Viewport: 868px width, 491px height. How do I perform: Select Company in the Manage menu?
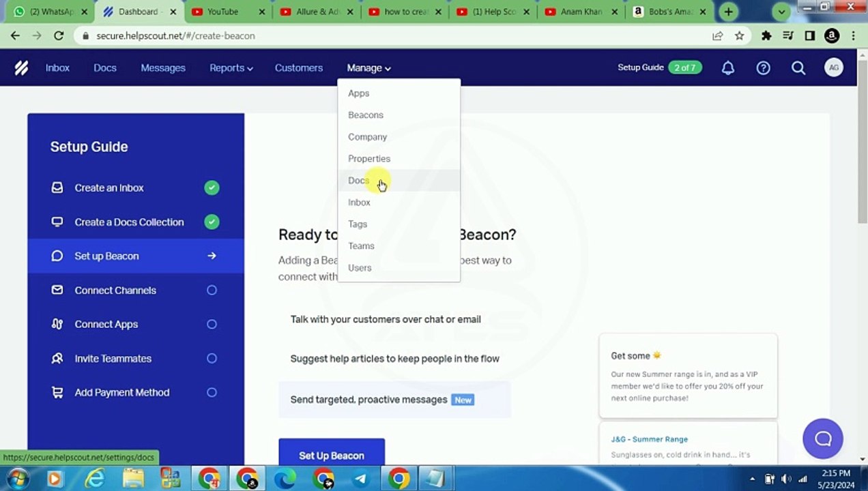pyautogui.click(x=399, y=136)
